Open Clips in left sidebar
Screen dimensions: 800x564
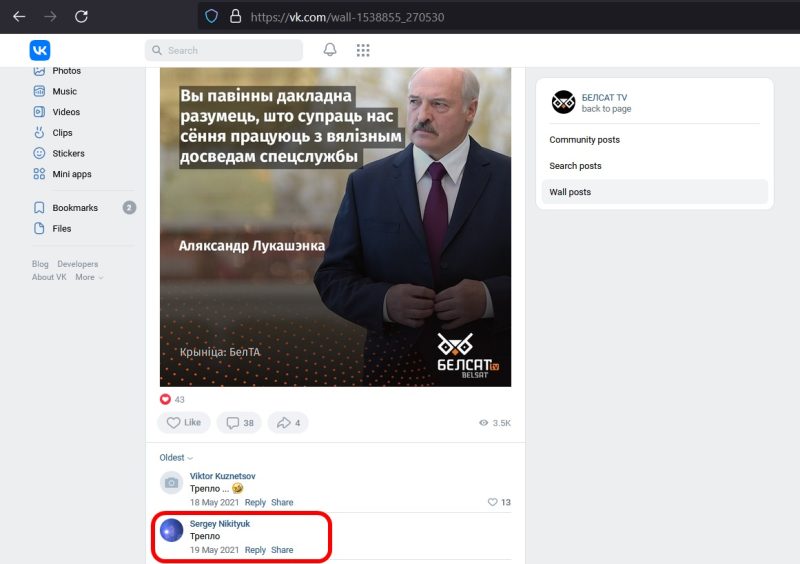(x=62, y=133)
